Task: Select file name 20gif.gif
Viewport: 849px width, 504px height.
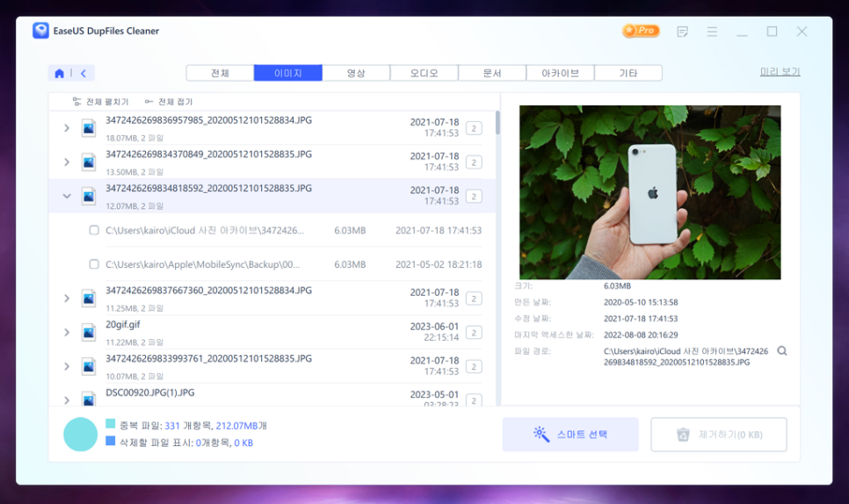Action: click(123, 325)
